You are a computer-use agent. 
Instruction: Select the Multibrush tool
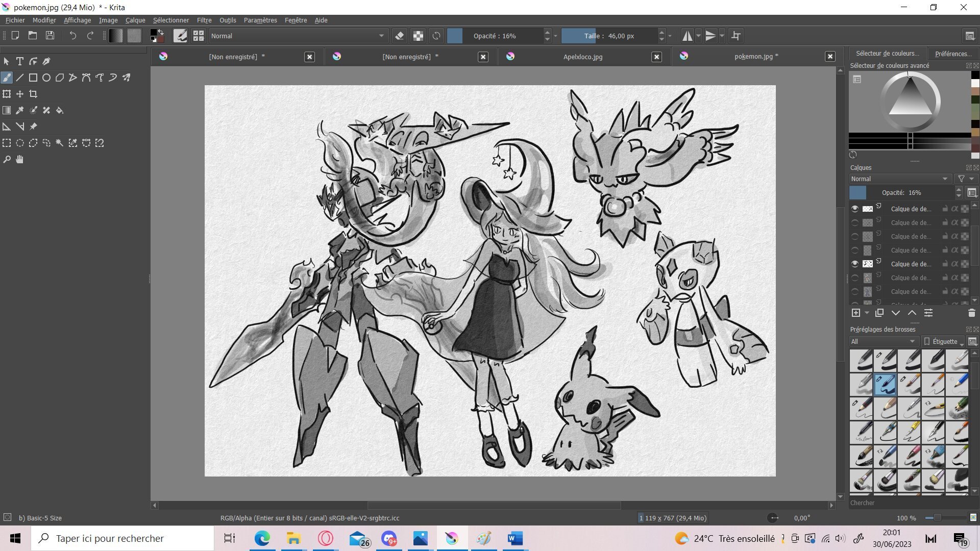tap(126, 78)
